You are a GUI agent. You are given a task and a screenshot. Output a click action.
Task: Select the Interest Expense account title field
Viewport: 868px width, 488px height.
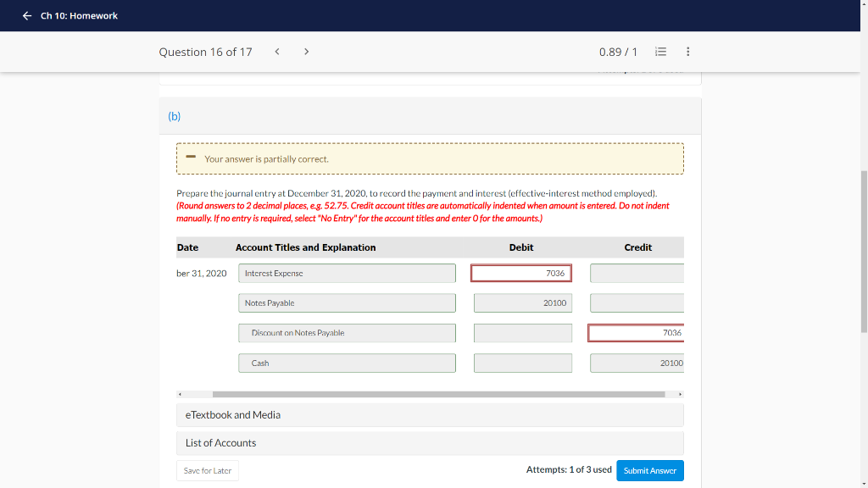(x=347, y=274)
